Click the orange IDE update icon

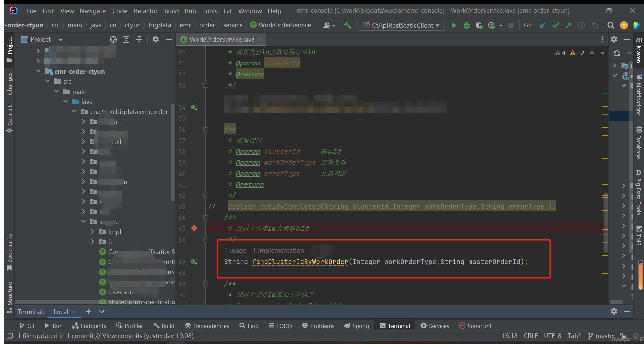[624, 25]
